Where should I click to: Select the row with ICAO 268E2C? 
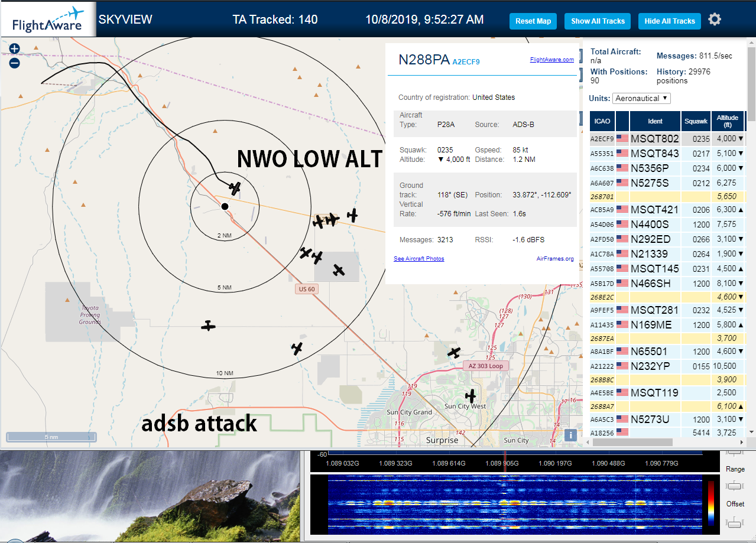pyautogui.click(x=667, y=297)
